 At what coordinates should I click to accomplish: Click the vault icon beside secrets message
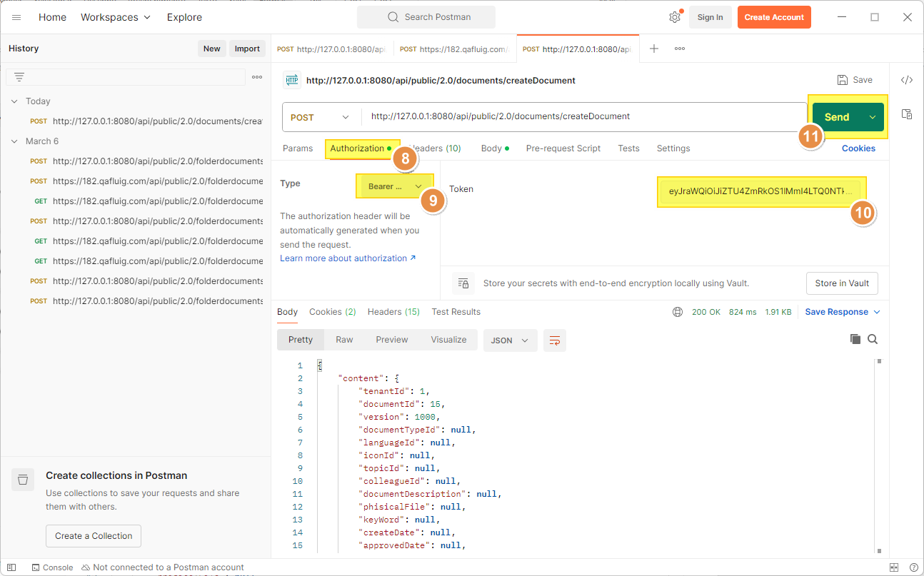pos(463,283)
